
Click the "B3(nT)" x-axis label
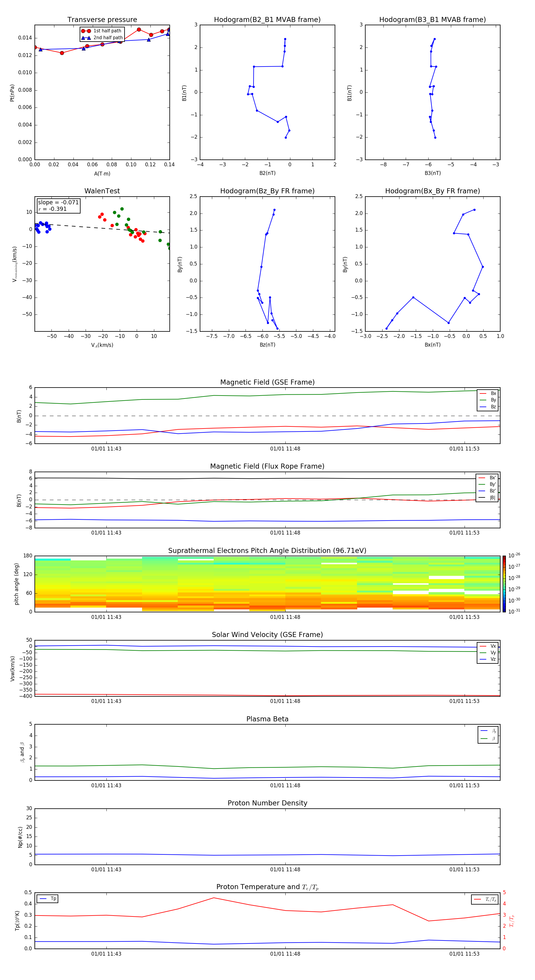pos(432,173)
